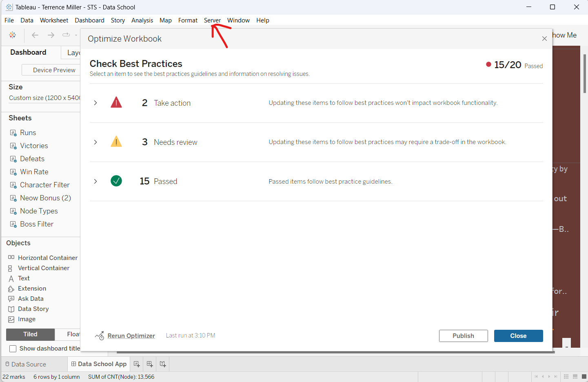The width and height of the screenshot is (588, 382).
Task: Click the New Worksheet tab icon
Action: 137,364
